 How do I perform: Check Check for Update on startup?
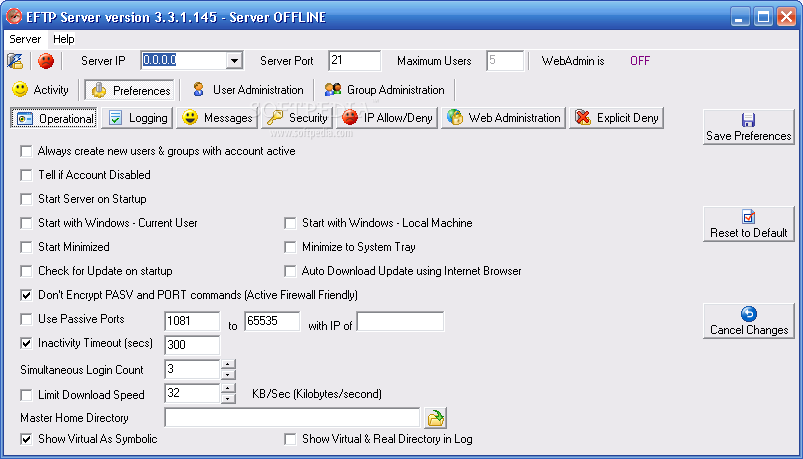click(26, 271)
